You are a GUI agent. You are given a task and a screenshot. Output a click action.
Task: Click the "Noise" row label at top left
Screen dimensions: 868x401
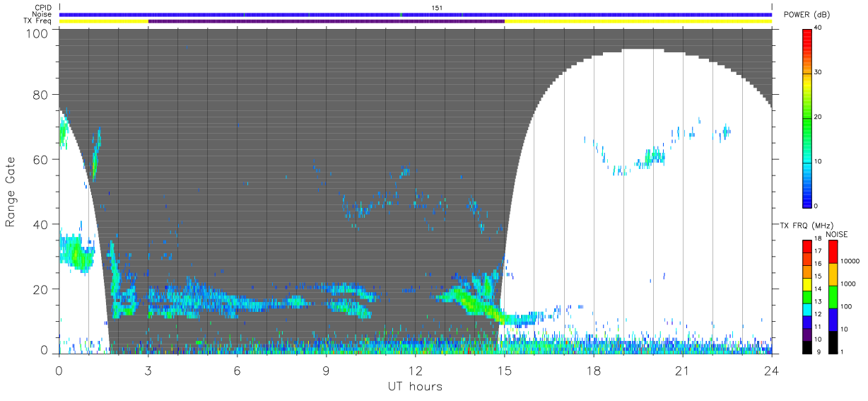(43, 14)
